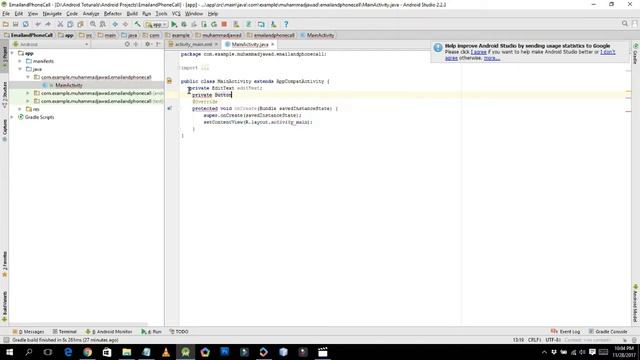
Task: Click the muhammadjawad breadcrumb folder
Action: 218,35
